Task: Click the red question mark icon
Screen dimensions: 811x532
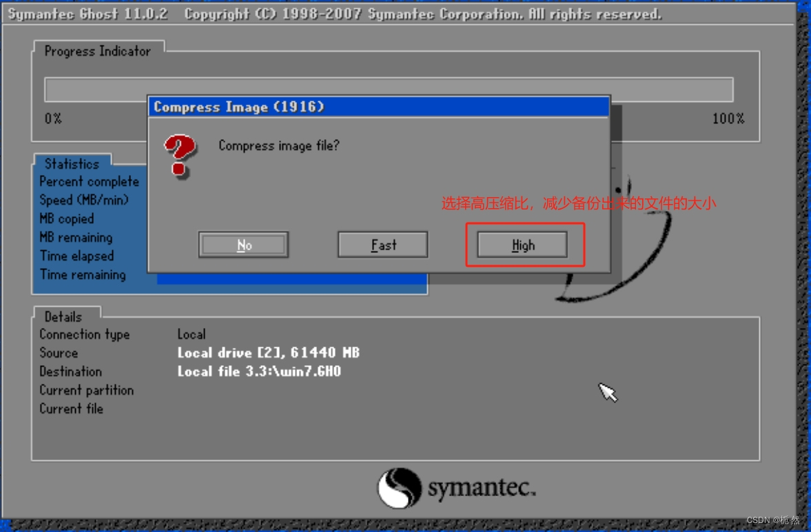Action: coord(180,156)
